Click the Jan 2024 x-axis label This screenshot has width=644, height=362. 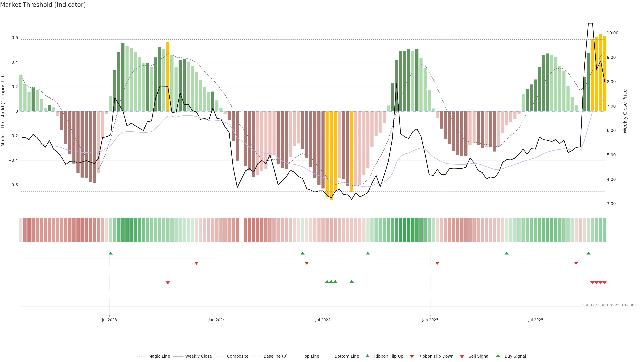217,320
